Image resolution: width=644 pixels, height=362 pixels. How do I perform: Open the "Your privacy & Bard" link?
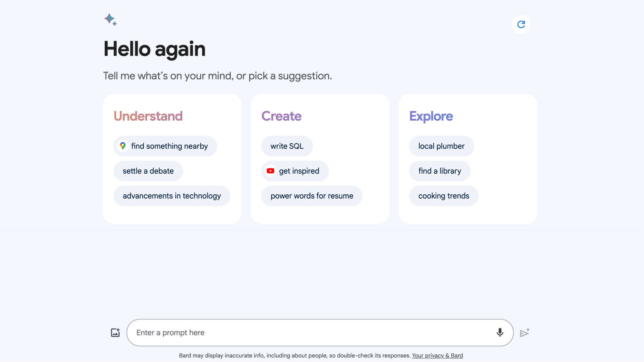pos(437,356)
